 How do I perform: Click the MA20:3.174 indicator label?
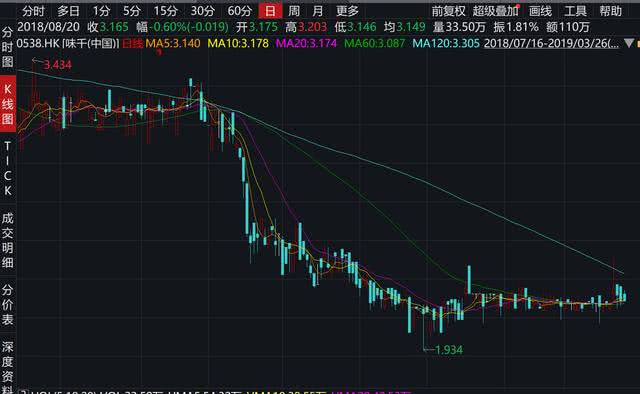pyautogui.click(x=306, y=43)
